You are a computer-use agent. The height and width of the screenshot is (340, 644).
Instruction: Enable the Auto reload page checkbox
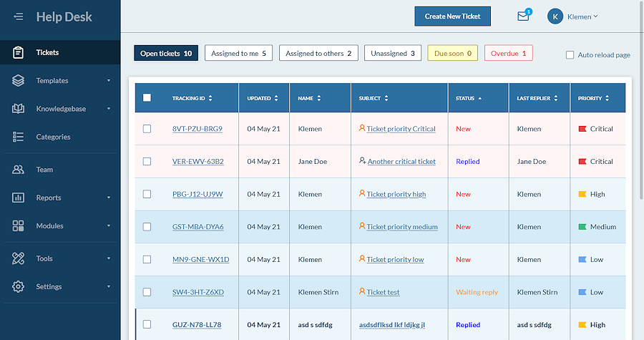click(x=570, y=54)
